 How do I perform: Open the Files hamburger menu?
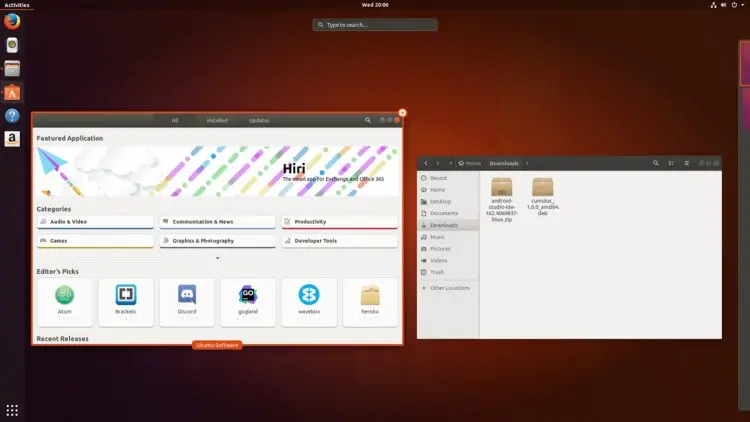686,163
